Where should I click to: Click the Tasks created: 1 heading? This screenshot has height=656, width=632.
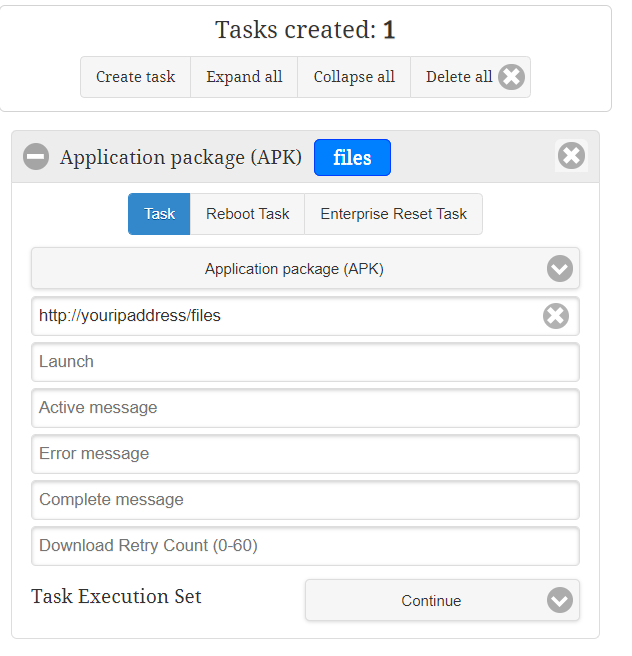tap(305, 30)
